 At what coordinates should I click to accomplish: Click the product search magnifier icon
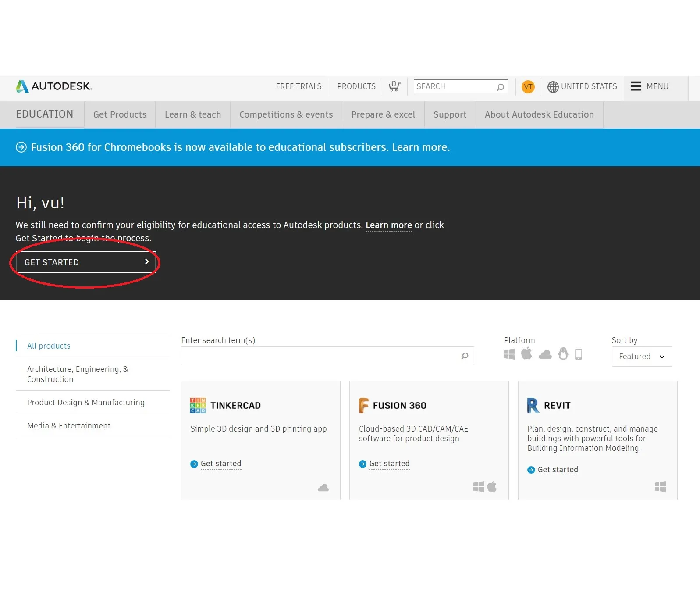point(465,356)
